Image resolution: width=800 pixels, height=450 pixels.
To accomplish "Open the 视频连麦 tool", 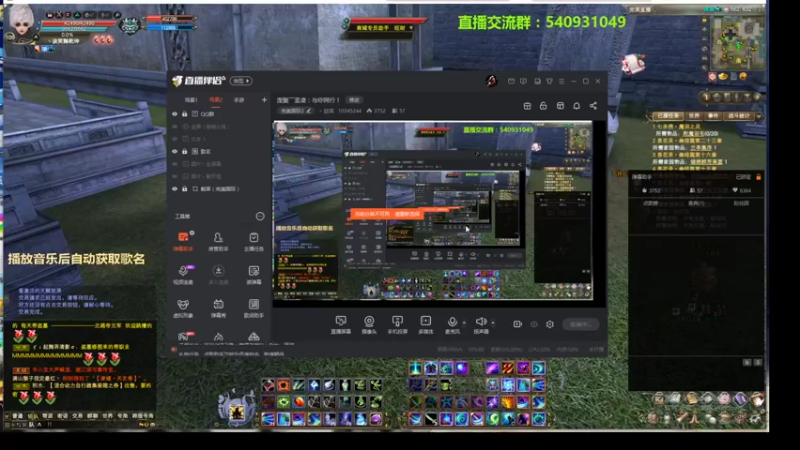I will [183, 274].
